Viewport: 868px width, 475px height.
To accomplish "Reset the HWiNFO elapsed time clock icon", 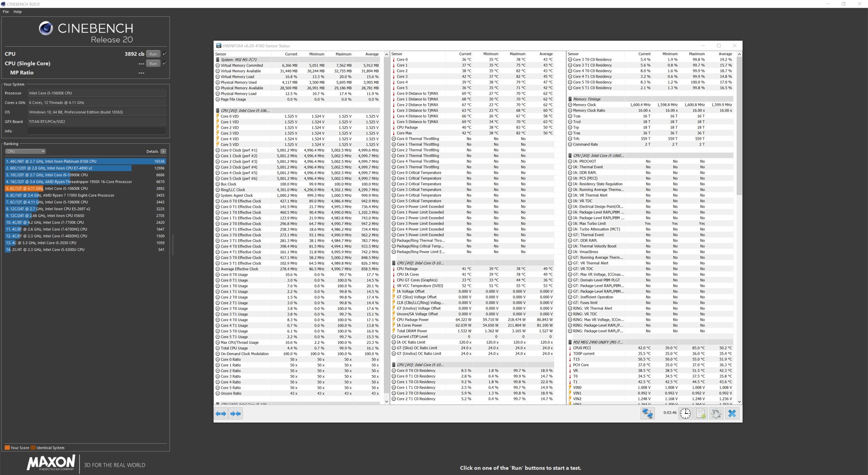I will 685,413.
